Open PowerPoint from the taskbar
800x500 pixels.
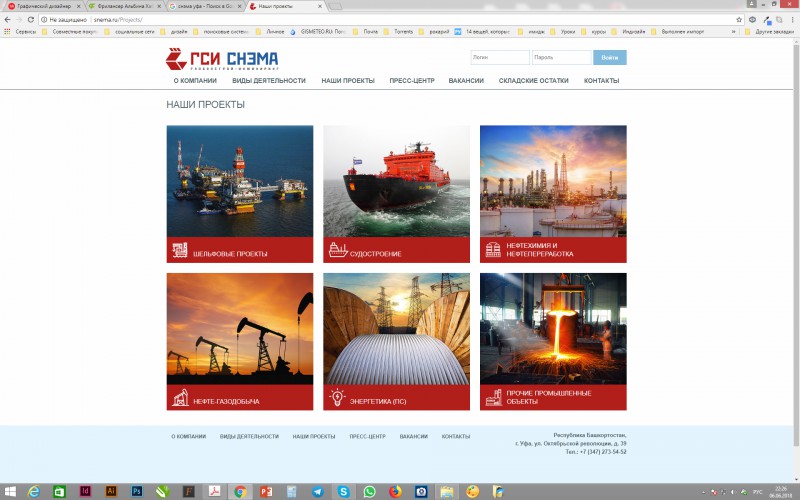[266, 492]
